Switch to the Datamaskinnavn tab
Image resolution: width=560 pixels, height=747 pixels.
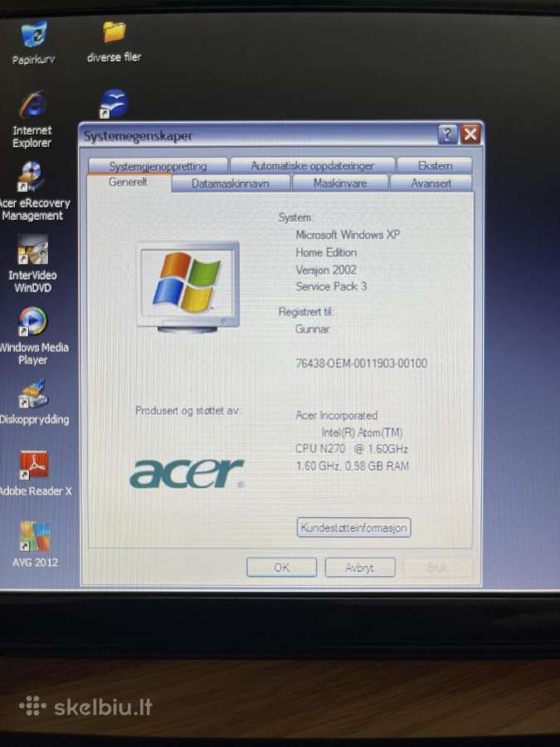click(x=231, y=183)
